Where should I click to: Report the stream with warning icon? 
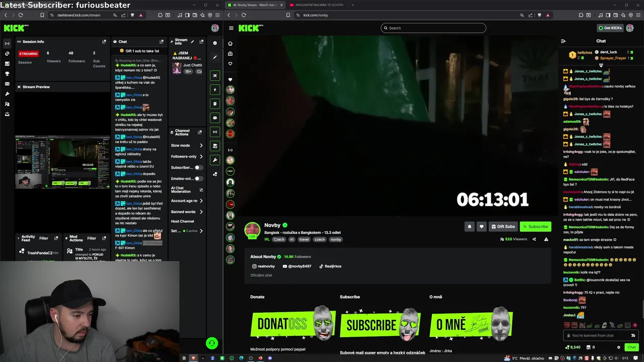point(546,239)
